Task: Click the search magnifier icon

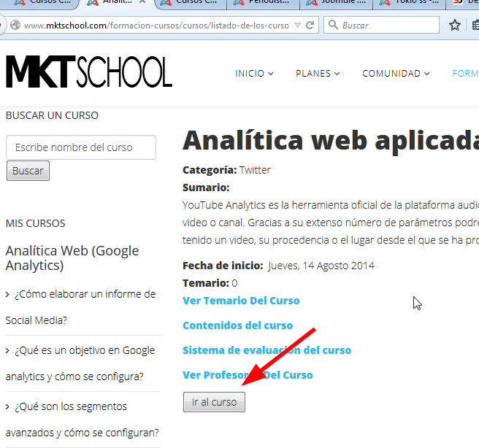Action: tap(333, 25)
